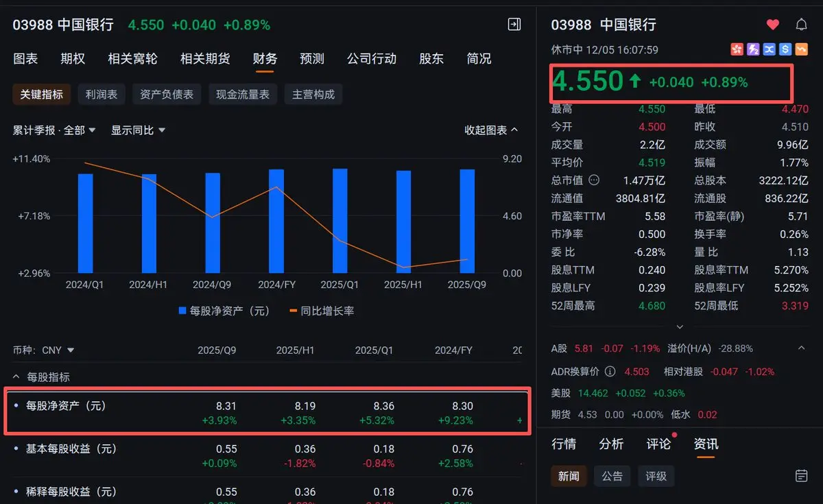
Task: Click the ADR换算价 value 4.503
Action: pyautogui.click(x=636, y=372)
